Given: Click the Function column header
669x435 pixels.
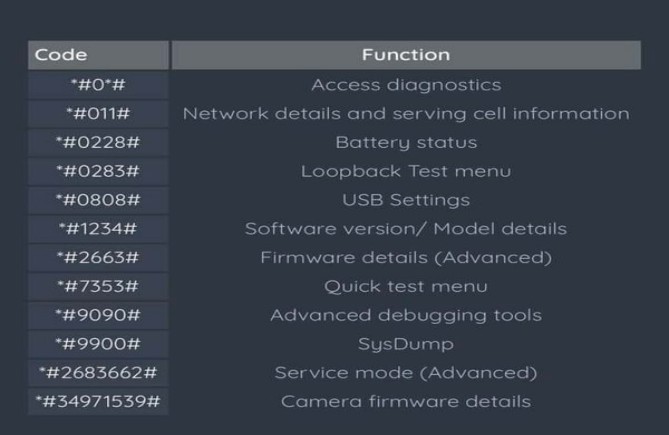Looking at the screenshot, I should (x=406, y=55).
